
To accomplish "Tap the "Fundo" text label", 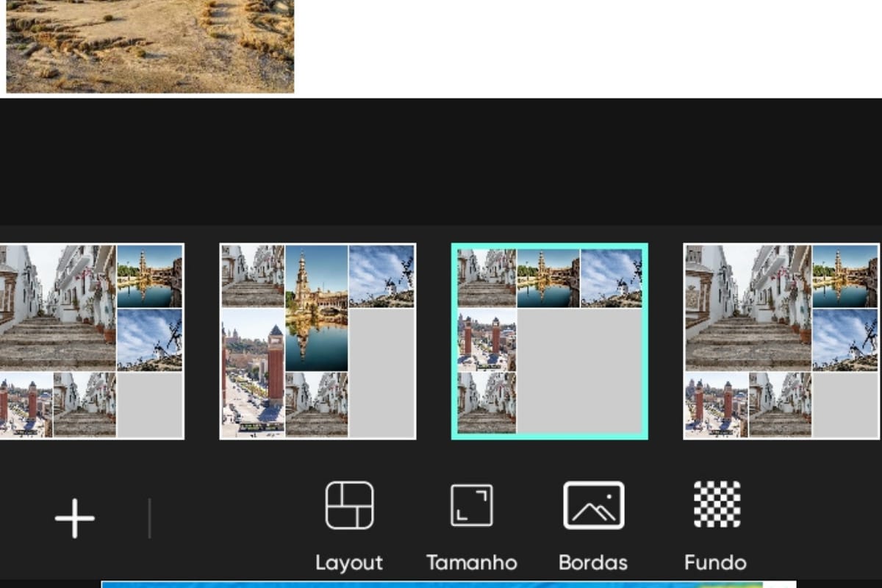I will pos(716,563).
